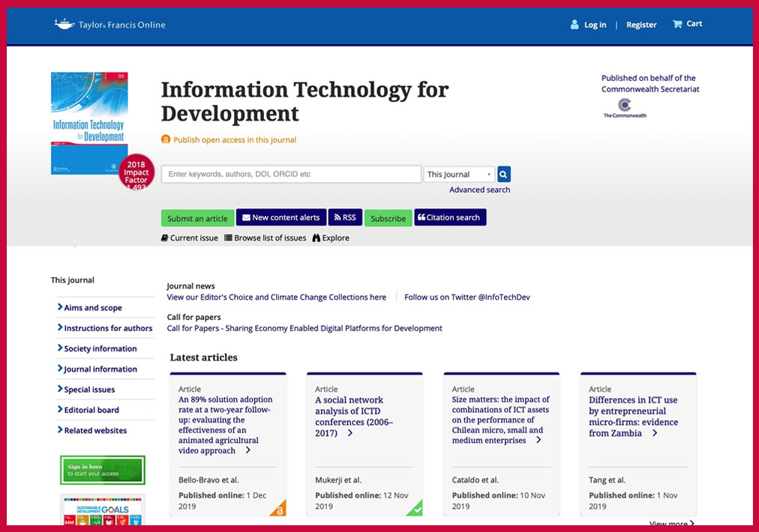759x532 pixels.
Task: Click the RSS button
Action: click(x=345, y=217)
